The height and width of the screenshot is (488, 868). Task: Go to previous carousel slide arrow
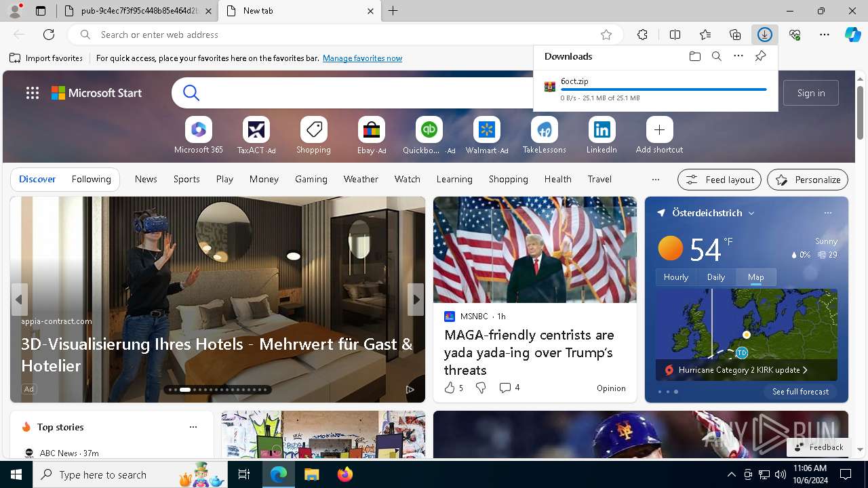point(19,300)
